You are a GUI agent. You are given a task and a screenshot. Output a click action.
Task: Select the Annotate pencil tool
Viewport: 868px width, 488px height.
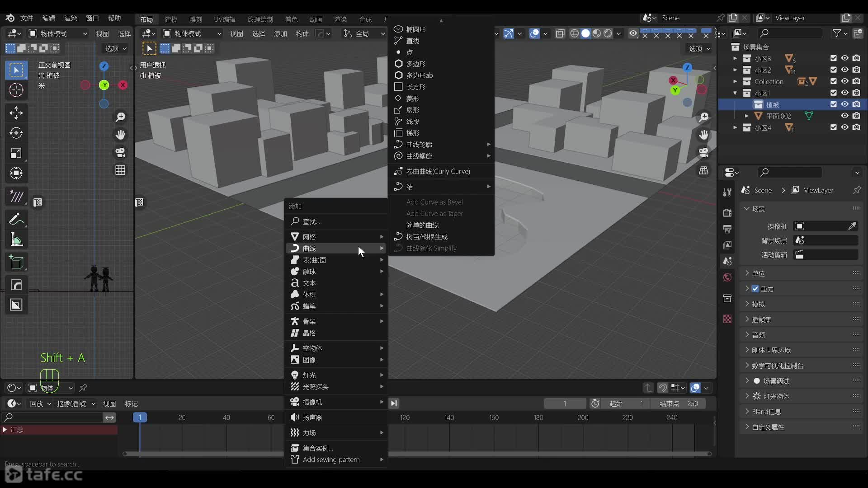click(x=16, y=220)
